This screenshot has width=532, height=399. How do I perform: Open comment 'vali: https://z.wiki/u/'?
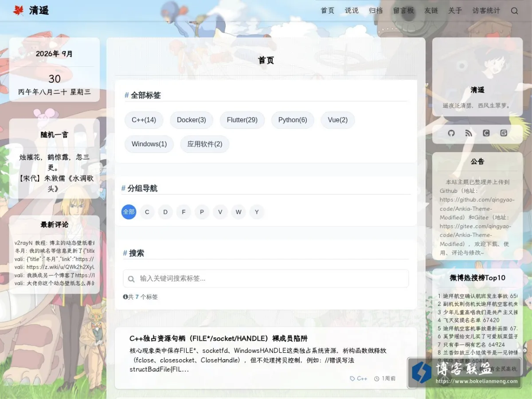click(55, 267)
